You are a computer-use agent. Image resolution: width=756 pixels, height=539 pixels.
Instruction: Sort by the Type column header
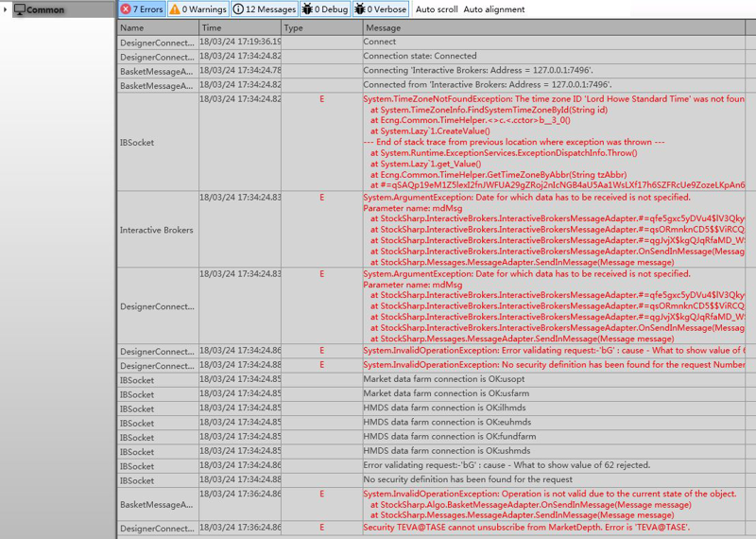click(294, 28)
